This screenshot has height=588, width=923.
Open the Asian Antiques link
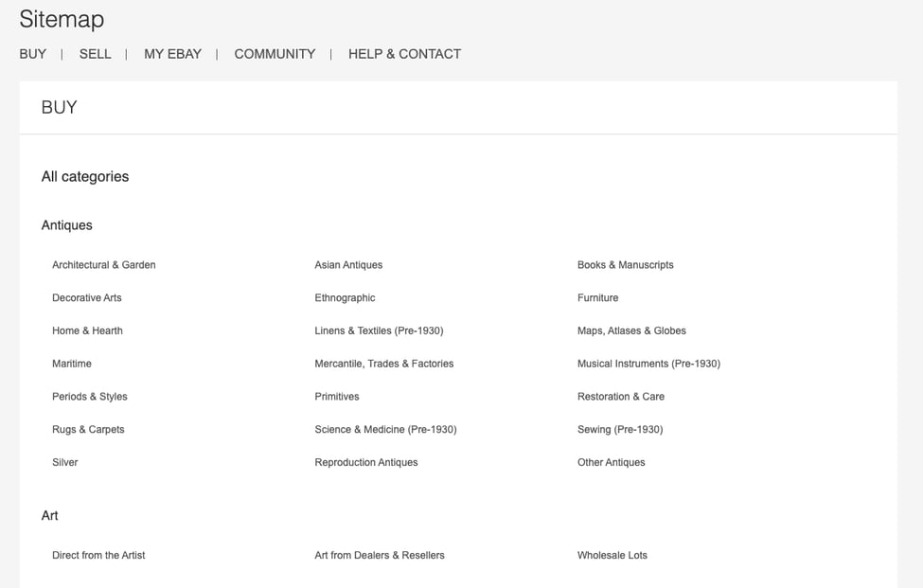tap(348, 265)
